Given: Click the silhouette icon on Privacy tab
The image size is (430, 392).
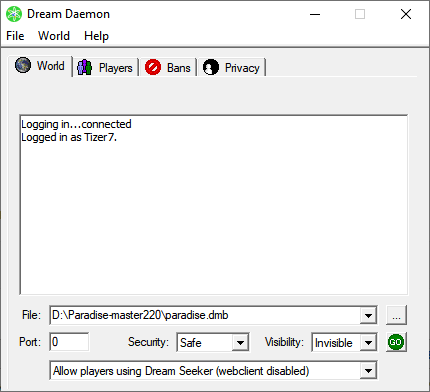Looking at the screenshot, I should (211, 67).
